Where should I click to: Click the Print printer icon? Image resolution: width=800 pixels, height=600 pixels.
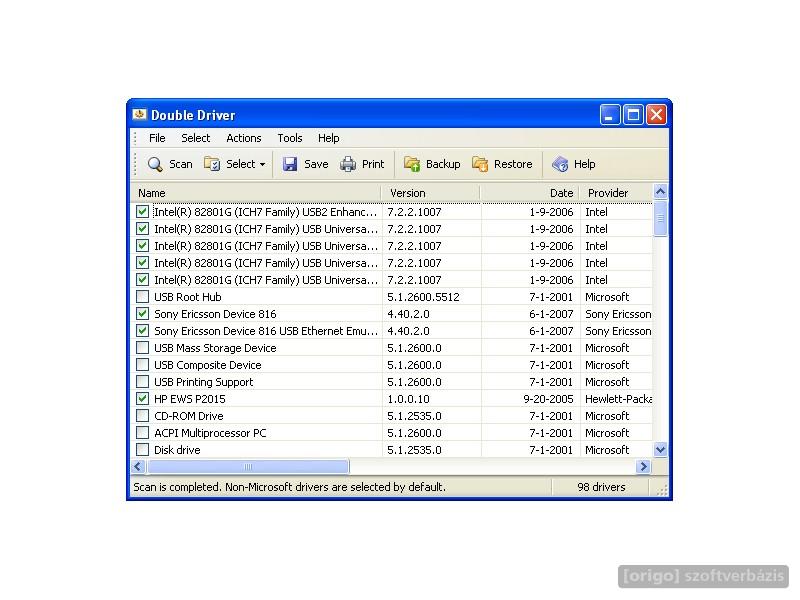[x=348, y=164]
